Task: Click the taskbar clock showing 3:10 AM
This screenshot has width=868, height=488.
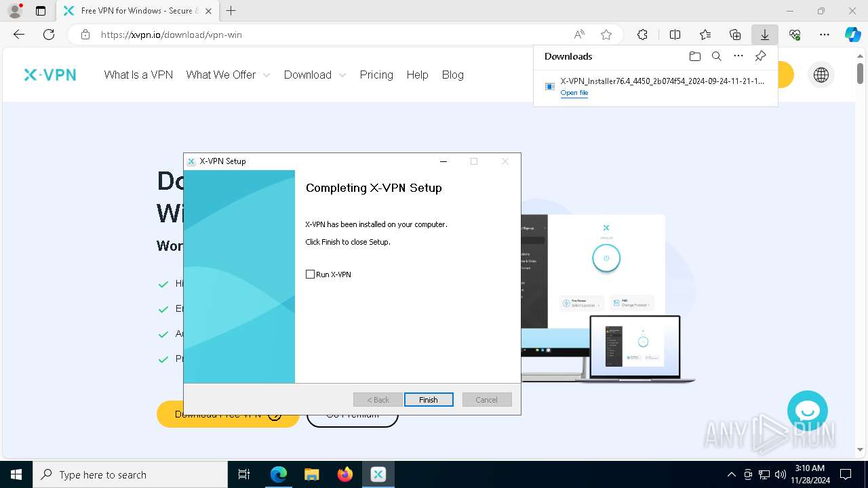Action: [810, 474]
